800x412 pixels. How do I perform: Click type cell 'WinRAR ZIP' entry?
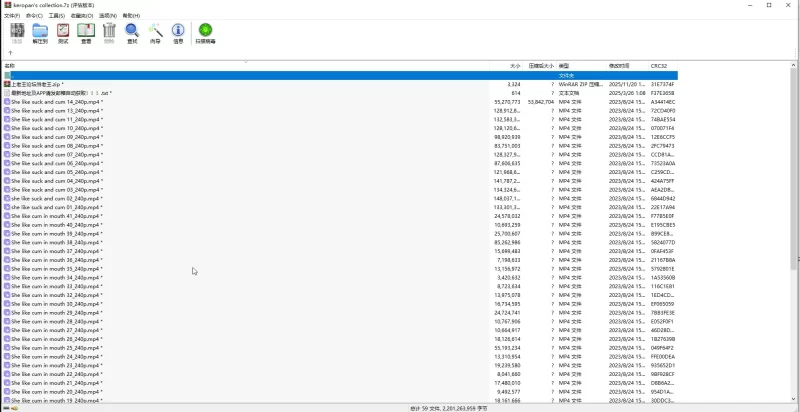tap(581, 84)
